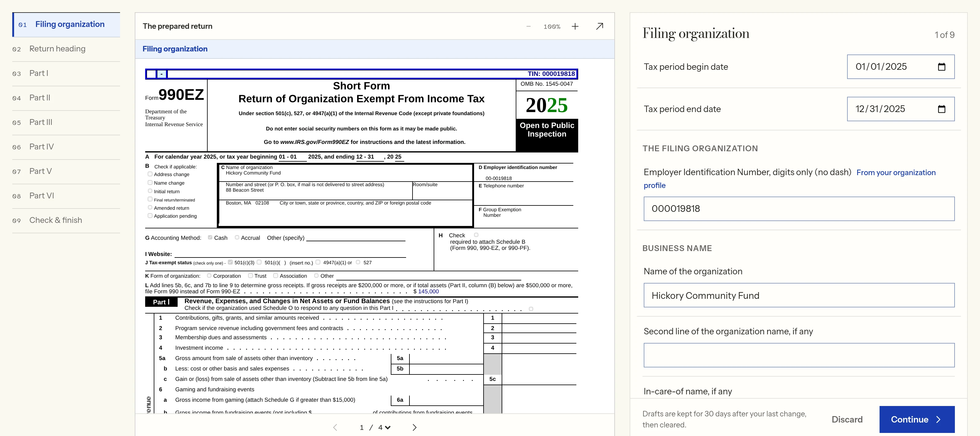Click the TIN: 000019818 header text
Image resolution: width=980 pixels, height=436 pixels.
click(x=551, y=74)
